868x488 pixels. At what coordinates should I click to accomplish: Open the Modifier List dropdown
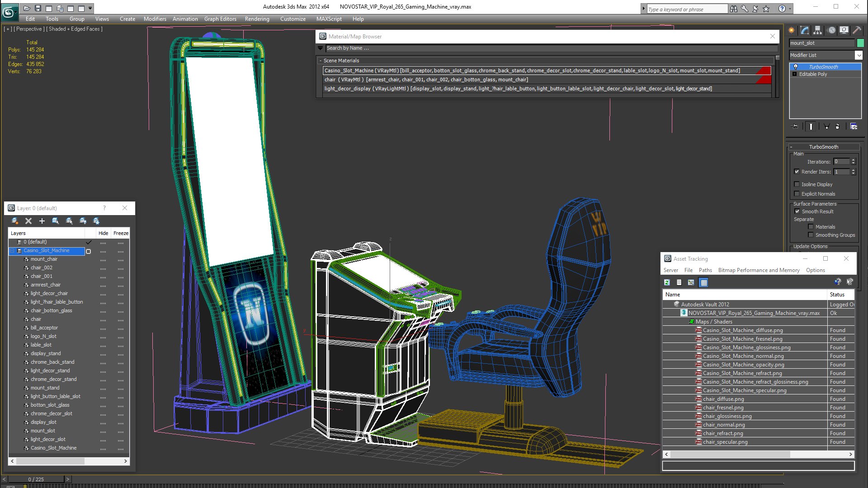coord(859,55)
